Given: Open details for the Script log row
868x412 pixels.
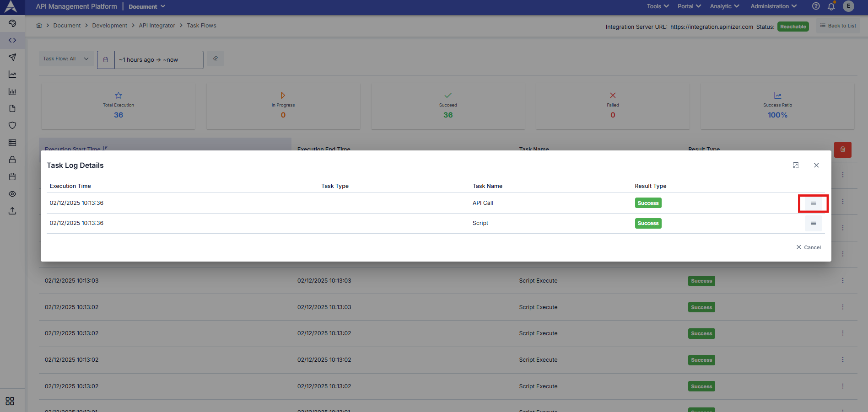Looking at the screenshot, I should pos(813,223).
